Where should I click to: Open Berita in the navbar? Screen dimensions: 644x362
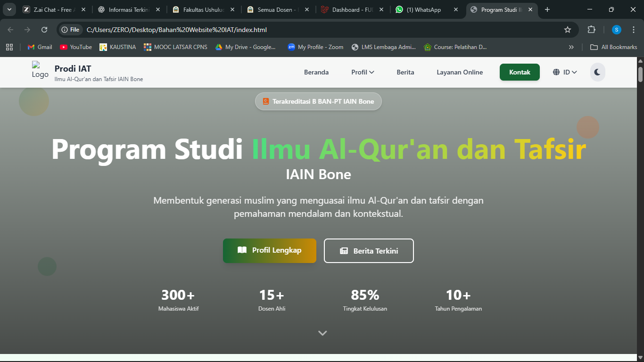(x=405, y=72)
